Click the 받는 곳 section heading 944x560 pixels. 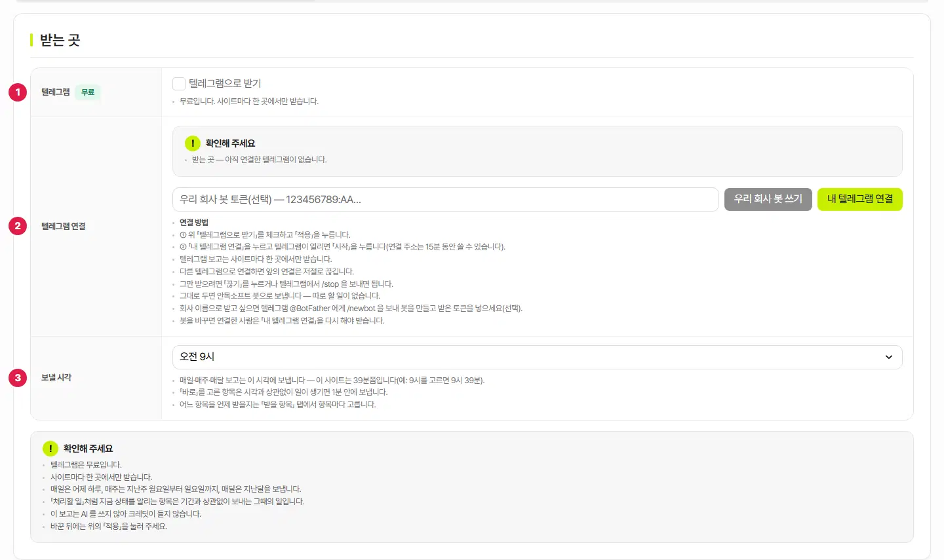pyautogui.click(x=60, y=40)
